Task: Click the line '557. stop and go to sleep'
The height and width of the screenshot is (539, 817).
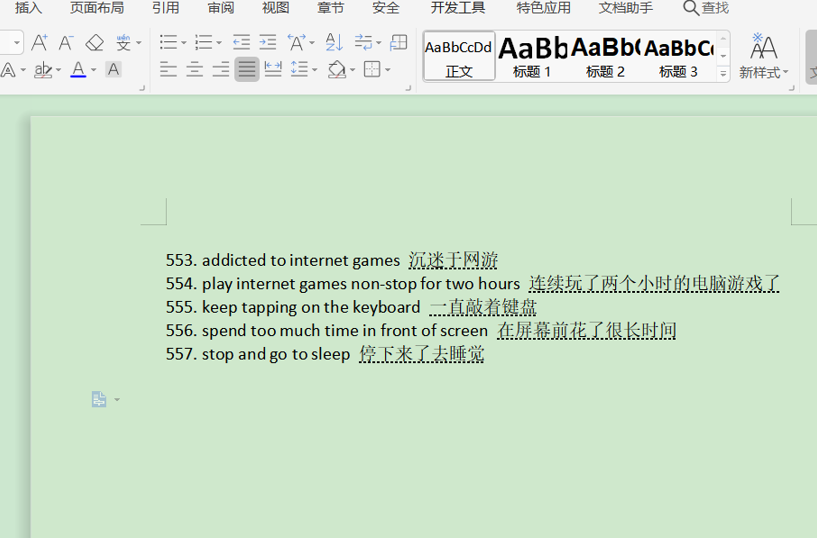Action: click(x=325, y=354)
